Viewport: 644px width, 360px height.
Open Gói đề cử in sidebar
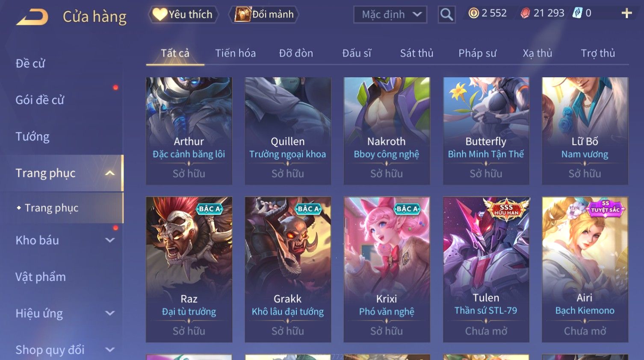coord(40,100)
